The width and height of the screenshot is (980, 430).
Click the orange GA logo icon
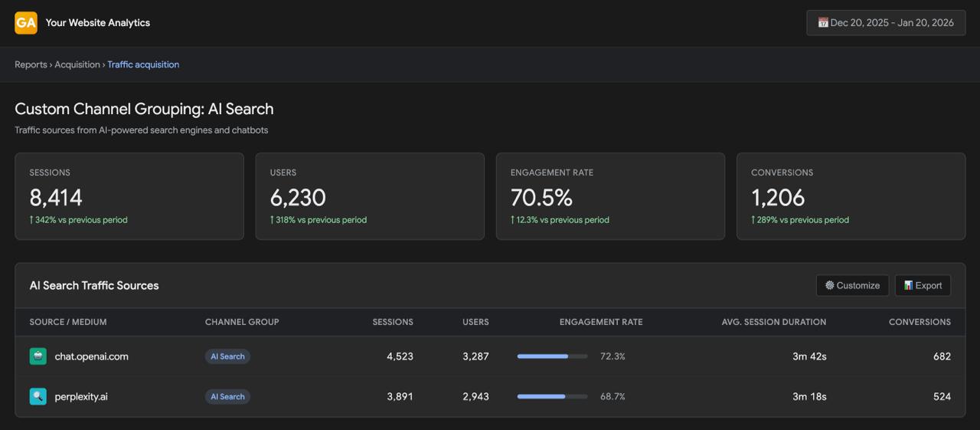26,23
